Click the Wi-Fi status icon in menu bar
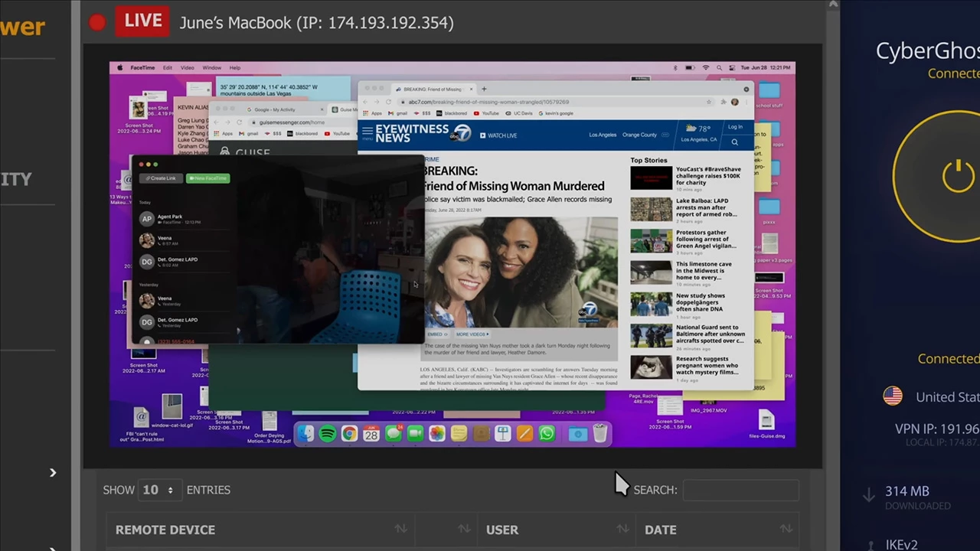Image resolution: width=980 pixels, height=551 pixels. click(x=706, y=67)
